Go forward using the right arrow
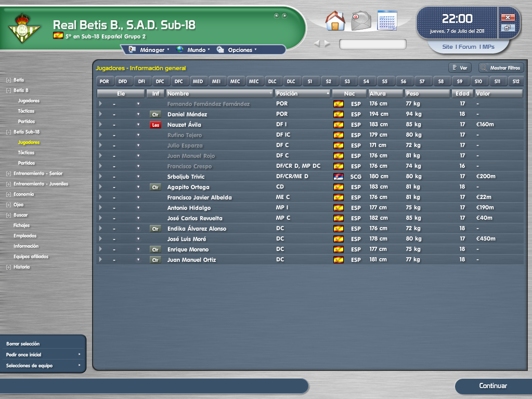This screenshot has width=532, height=399. 327,44
